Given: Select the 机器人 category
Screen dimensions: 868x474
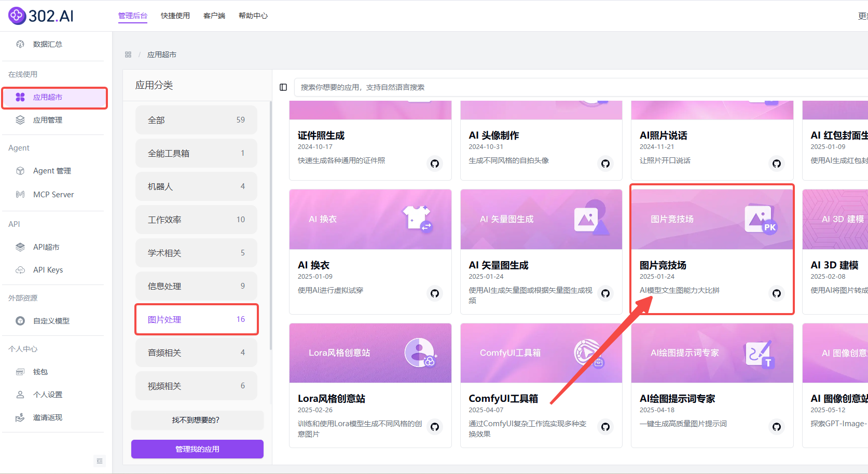Looking at the screenshot, I should (x=196, y=186).
